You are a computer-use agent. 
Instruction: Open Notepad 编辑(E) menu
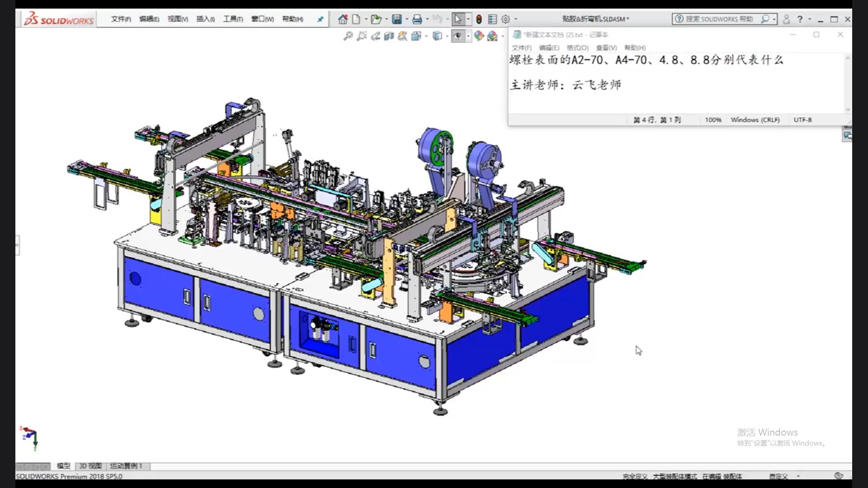[549, 48]
